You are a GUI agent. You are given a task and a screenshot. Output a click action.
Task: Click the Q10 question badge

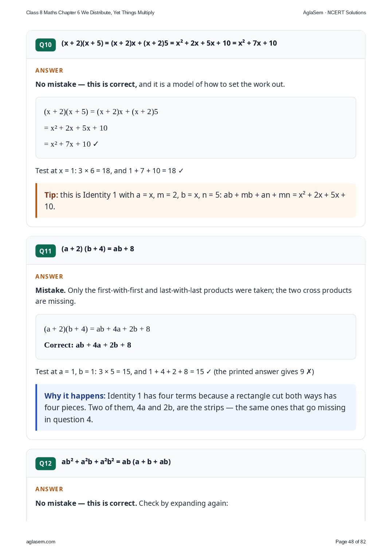pos(46,45)
